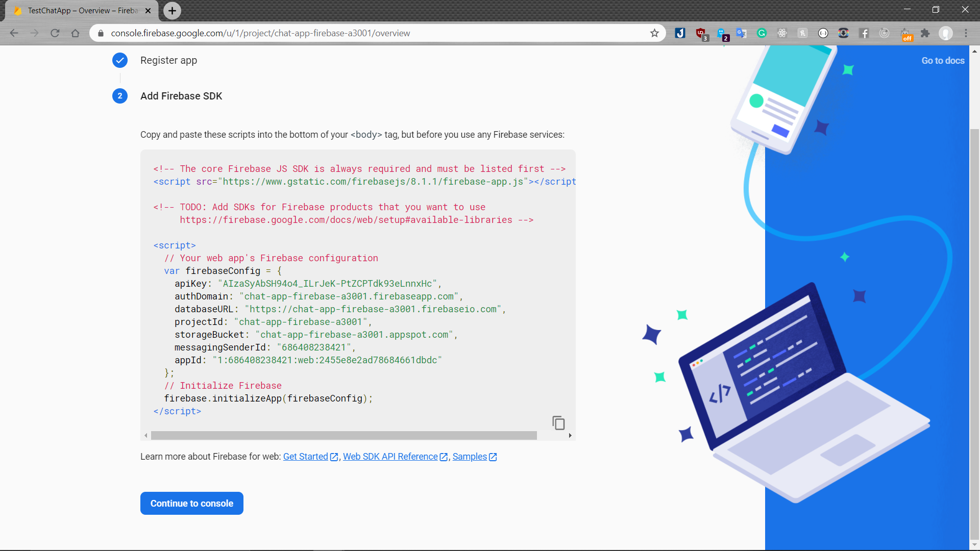Copy the Firebase SDK code snippet
This screenshot has height=551, width=980.
click(x=558, y=422)
